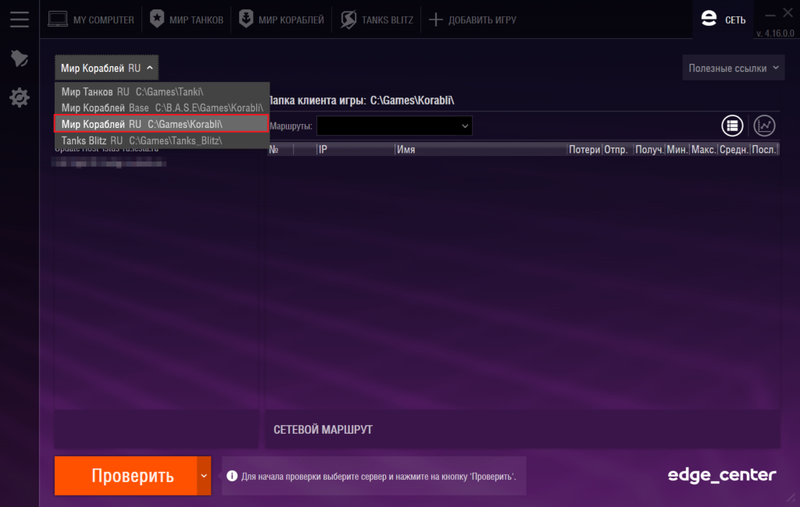Expand Полезные ссылки dropdown

tap(733, 68)
